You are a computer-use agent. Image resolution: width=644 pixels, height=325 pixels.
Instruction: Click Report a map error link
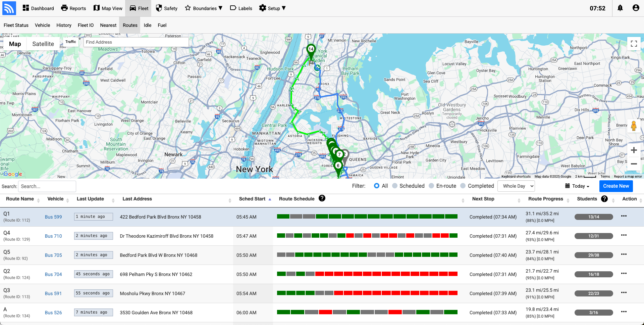pos(628,176)
